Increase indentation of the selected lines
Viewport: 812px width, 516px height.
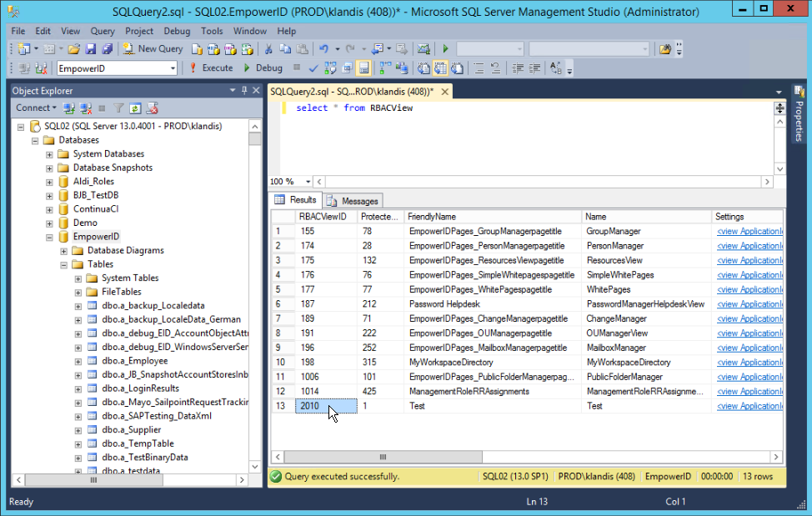click(x=534, y=68)
